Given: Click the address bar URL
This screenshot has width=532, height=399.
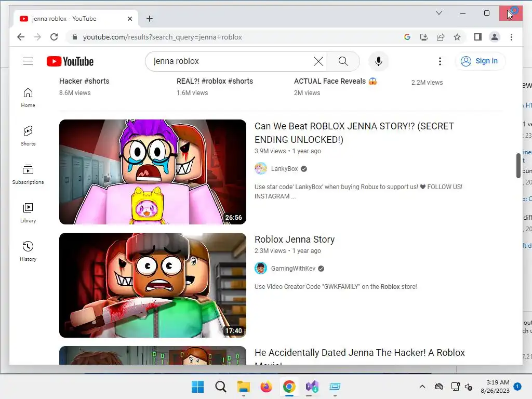Looking at the screenshot, I should pos(162,37).
